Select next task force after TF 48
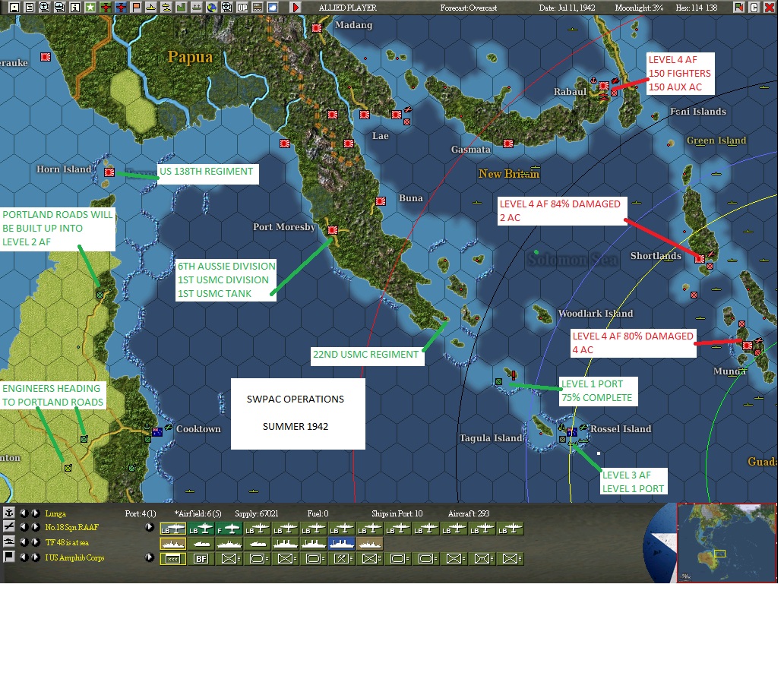 [x=36, y=542]
